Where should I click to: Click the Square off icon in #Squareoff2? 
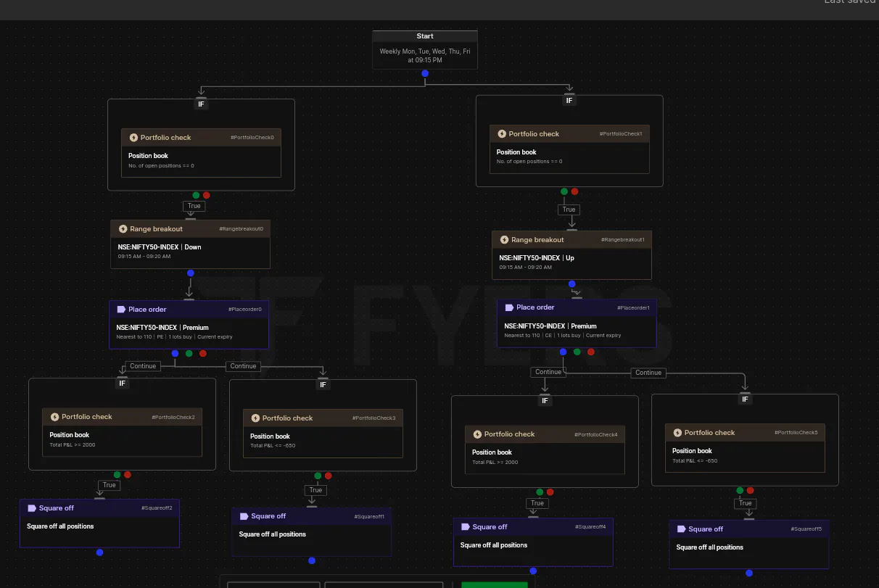pyautogui.click(x=32, y=508)
